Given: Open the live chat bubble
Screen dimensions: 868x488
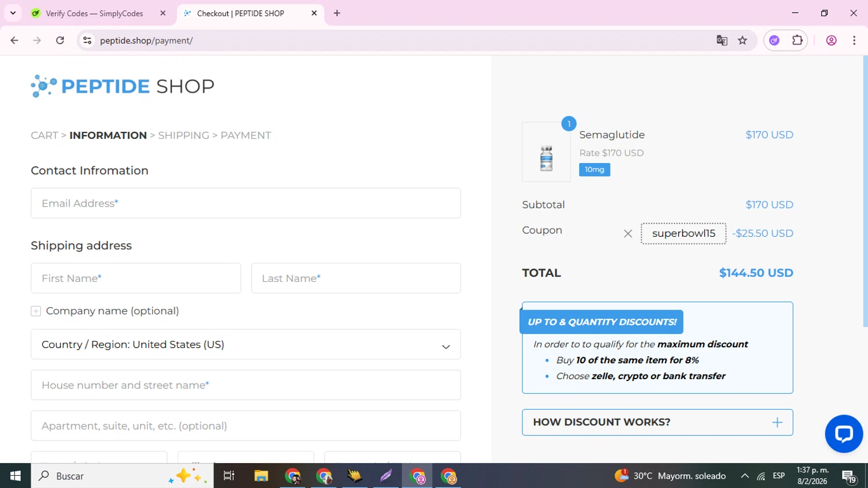Looking at the screenshot, I should coord(844,434).
